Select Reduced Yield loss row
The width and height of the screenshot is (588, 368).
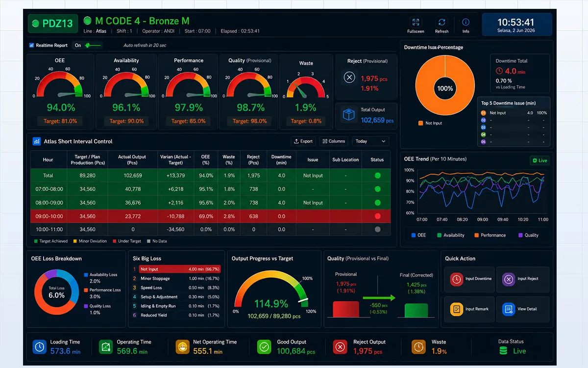point(177,315)
